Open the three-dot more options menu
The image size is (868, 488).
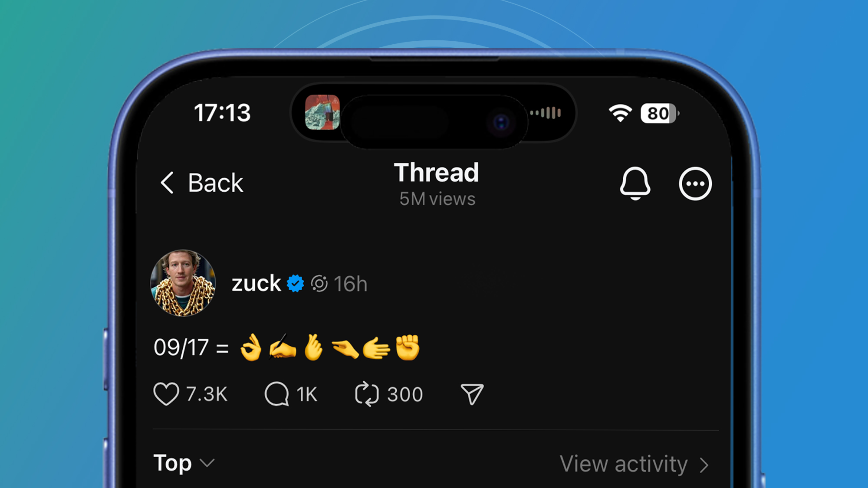(695, 183)
